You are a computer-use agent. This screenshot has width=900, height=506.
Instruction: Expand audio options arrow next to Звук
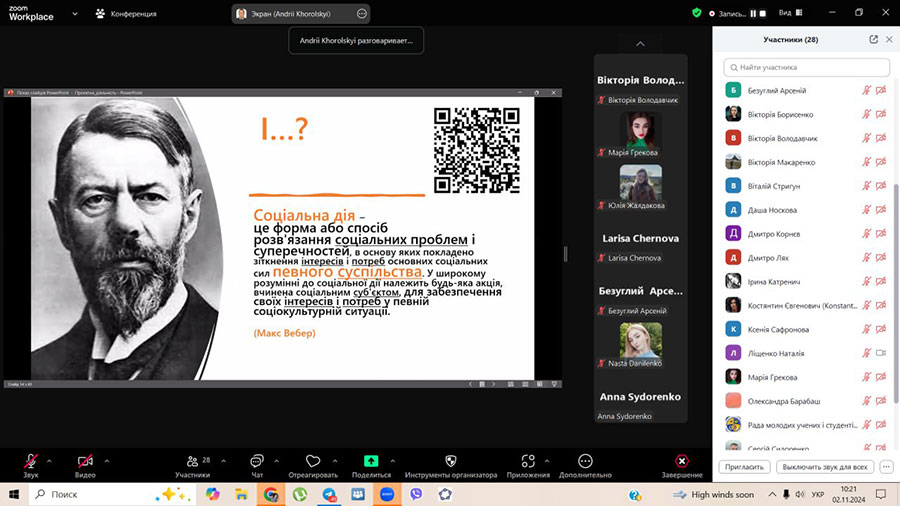point(49,460)
